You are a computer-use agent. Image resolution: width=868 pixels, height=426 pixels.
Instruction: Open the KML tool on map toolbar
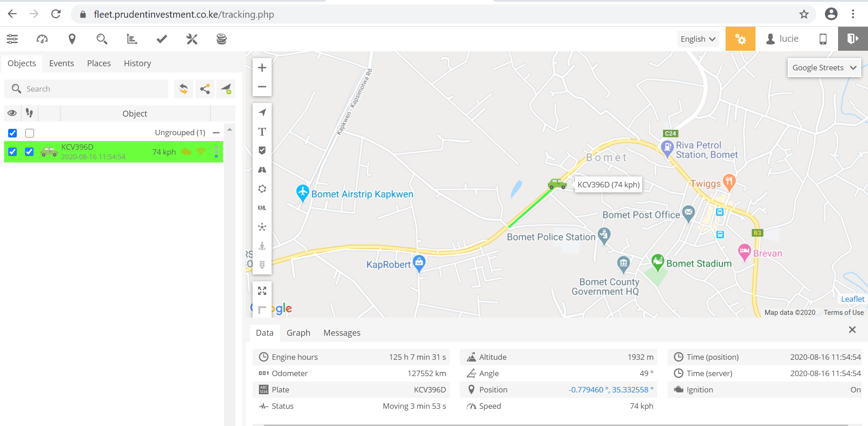pyautogui.click(x=262, y=208)
